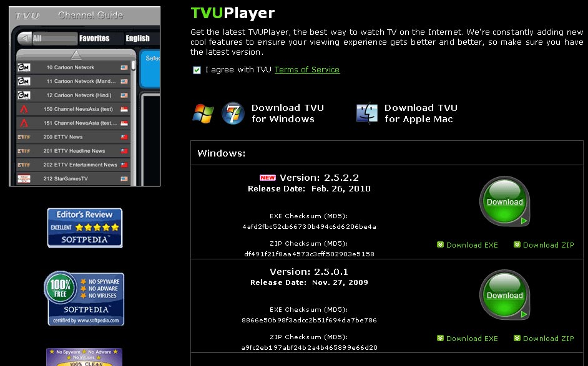Click EXE checksum 8866e50b98f3adcc2b51f694da7be786

309,320
